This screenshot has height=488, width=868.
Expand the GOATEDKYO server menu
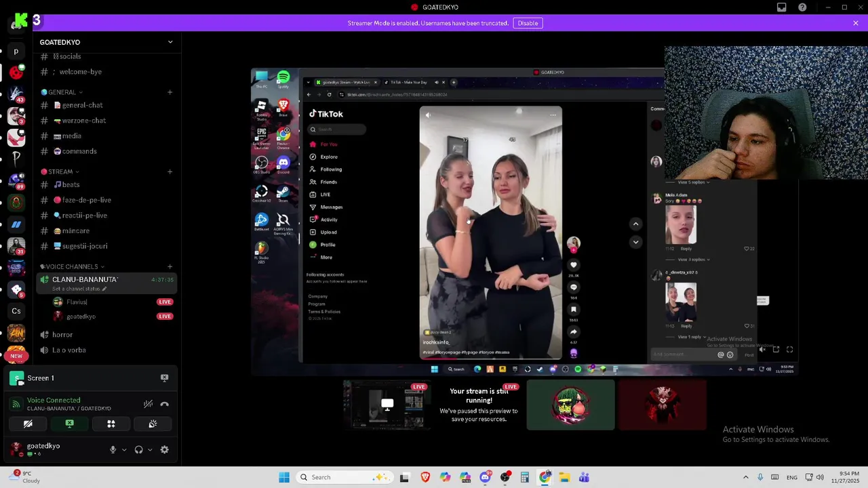click(x=170, y=42)
